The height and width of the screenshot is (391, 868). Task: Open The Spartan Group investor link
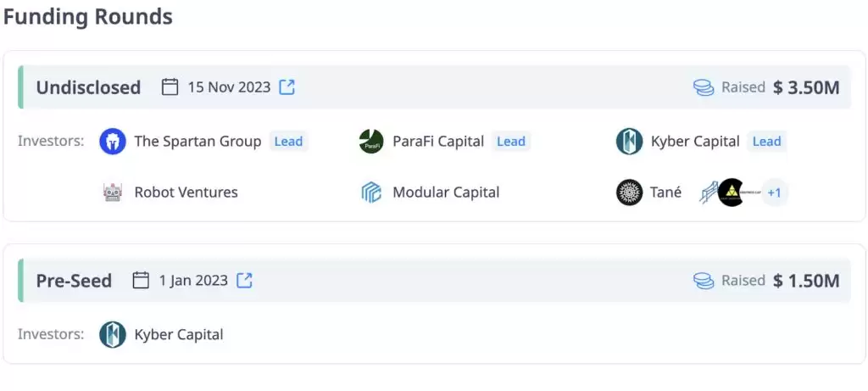coord(198,142)
